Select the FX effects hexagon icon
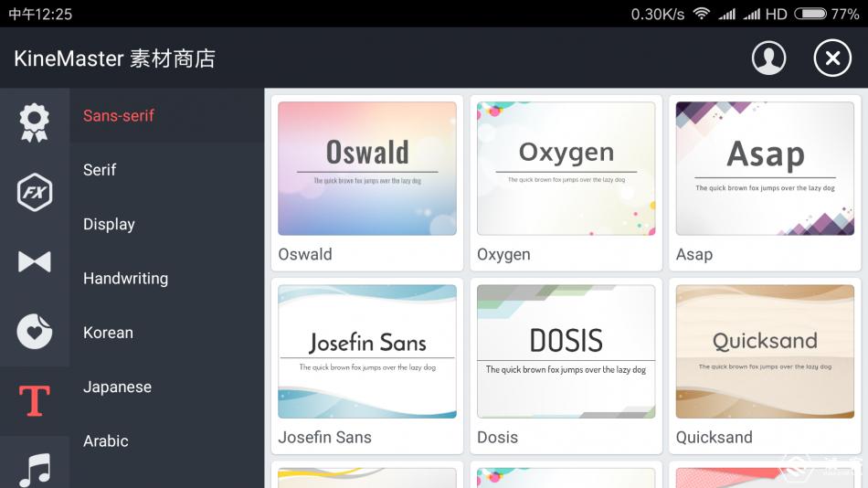This screenshot has width=868, height=488. tap(35, 192)
